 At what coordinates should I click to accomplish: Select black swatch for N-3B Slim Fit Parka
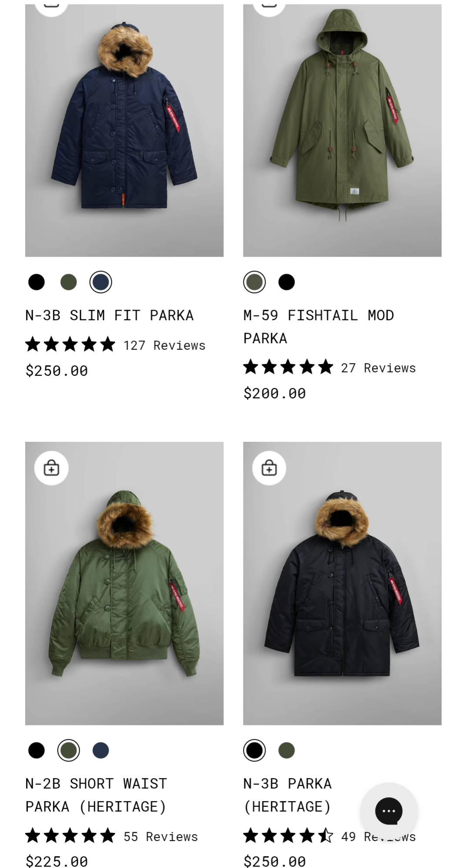[x=37, y=282]
